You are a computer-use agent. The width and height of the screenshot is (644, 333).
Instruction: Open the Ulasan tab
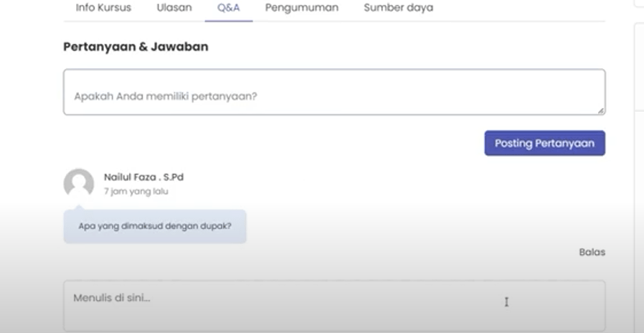174,8
